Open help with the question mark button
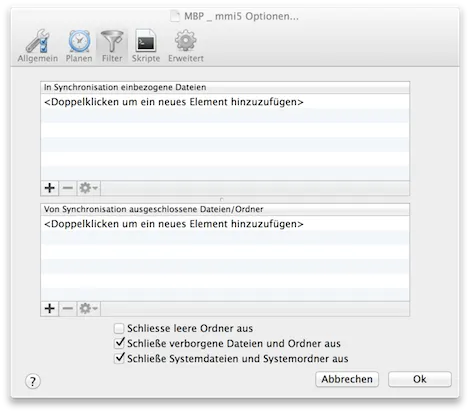This screenshot has width=470, height=413. (33, 381)
